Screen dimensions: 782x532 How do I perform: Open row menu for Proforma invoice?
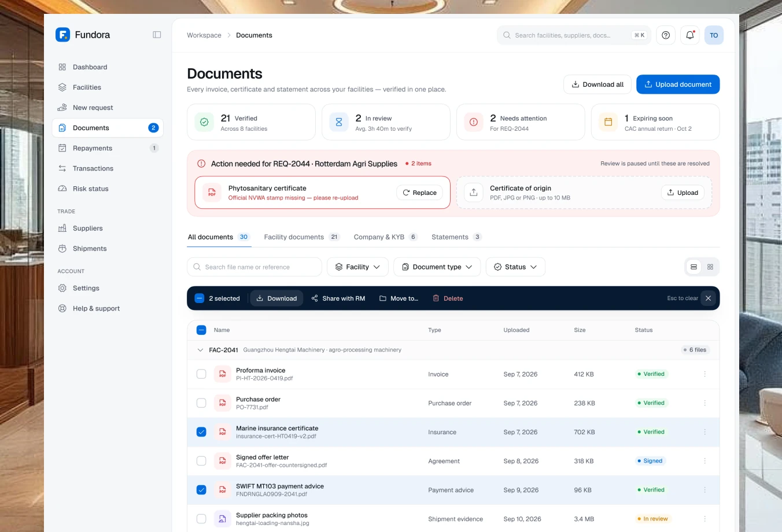704,374
